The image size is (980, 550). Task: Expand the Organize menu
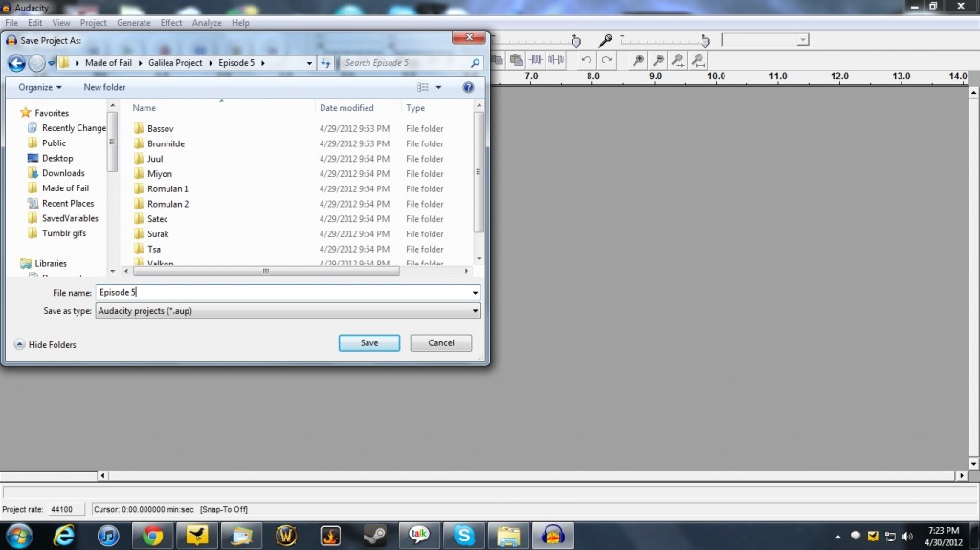[x=40, y=87]
